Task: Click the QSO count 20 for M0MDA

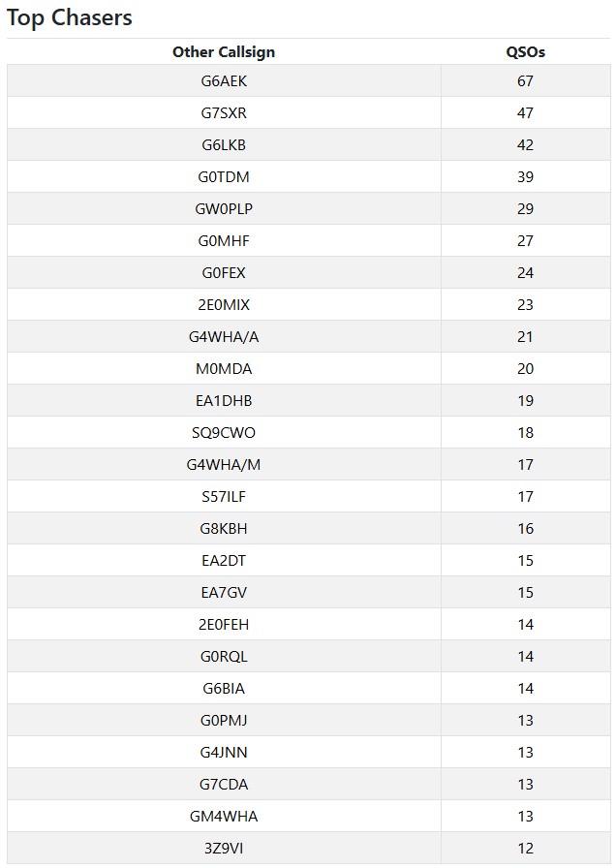Action: click(525, 369)
